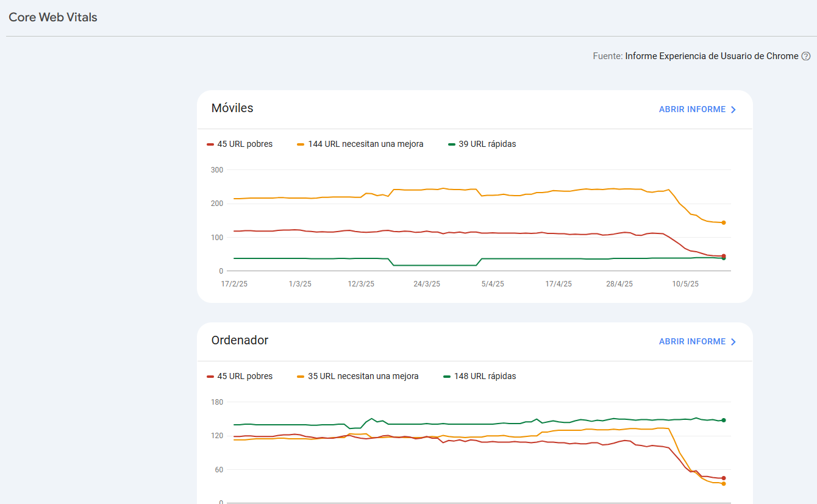The image size is (817, 504).
Task: Click red swatch for 45 URL pobres in Móviles
Action: pos(210,144)
